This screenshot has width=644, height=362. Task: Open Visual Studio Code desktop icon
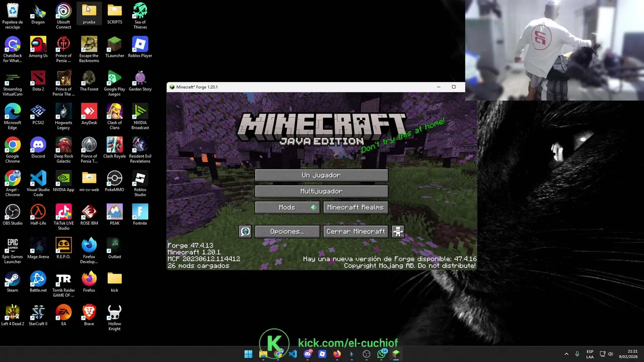[x=38, y=184]
